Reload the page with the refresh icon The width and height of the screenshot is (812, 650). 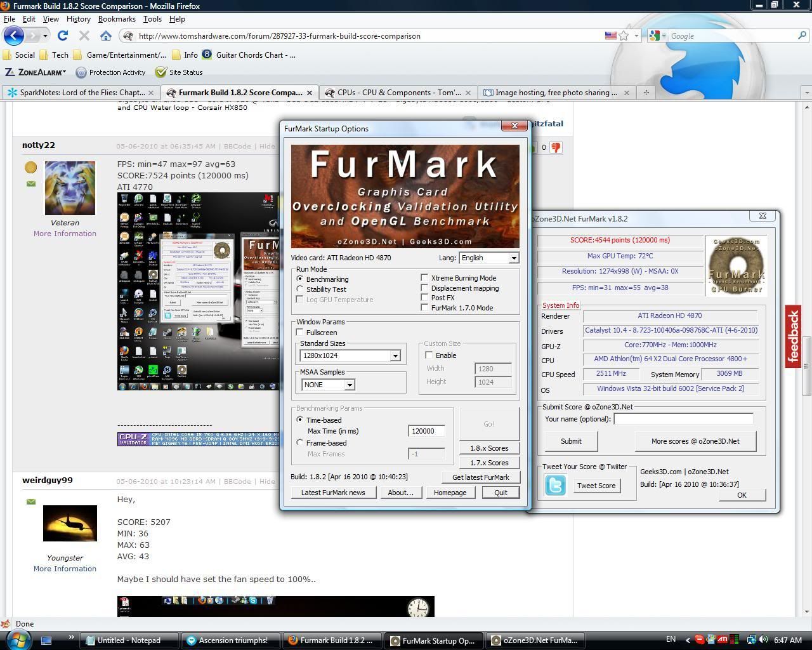[62, 36]
